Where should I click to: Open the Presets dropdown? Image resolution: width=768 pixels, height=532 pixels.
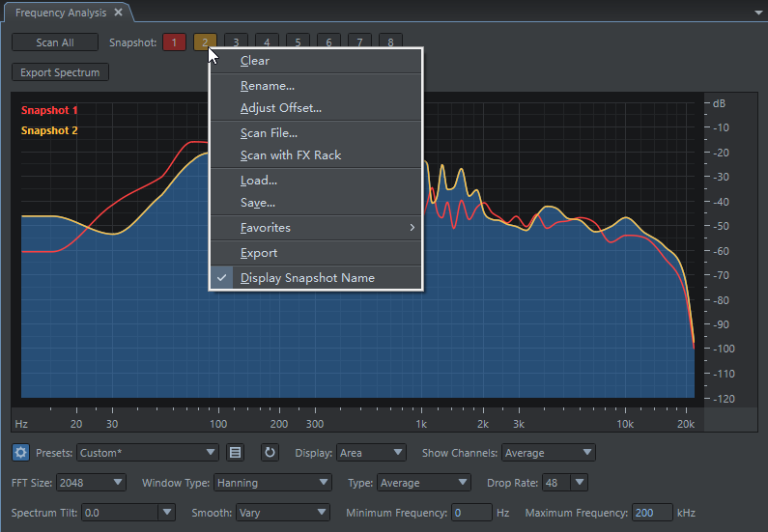coord(148,453)
